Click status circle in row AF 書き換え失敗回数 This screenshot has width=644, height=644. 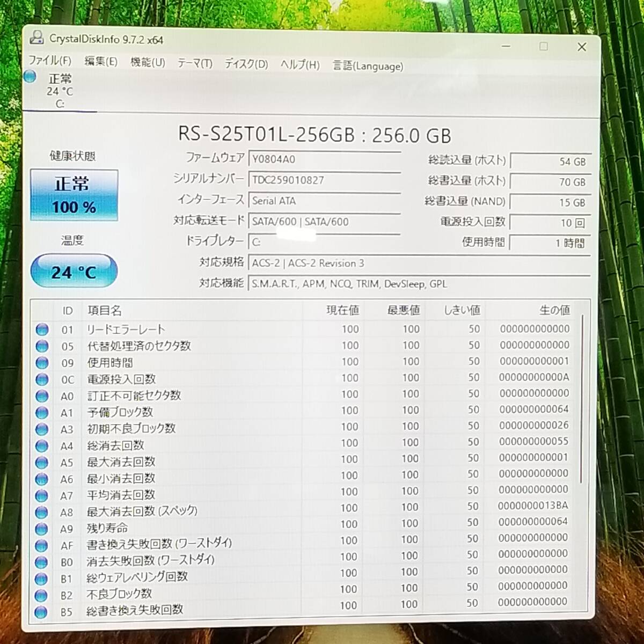[x=41, y=546]
